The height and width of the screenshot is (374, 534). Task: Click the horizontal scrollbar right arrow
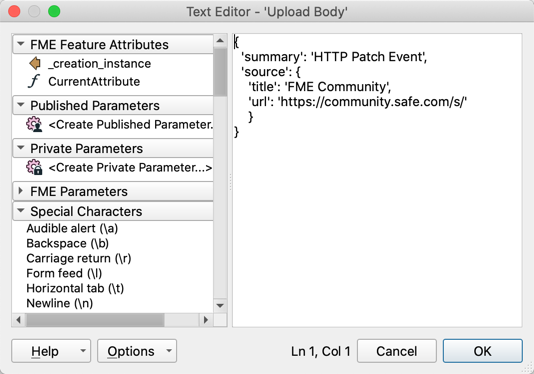coord(206,320)
